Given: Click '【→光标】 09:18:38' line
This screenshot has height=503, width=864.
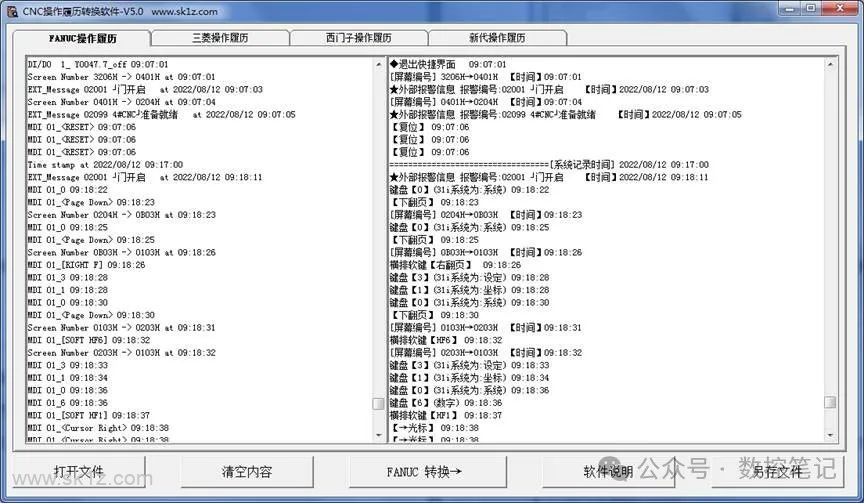Looking at the screenshot, I should pyautogui.click(x=434, y=428).
